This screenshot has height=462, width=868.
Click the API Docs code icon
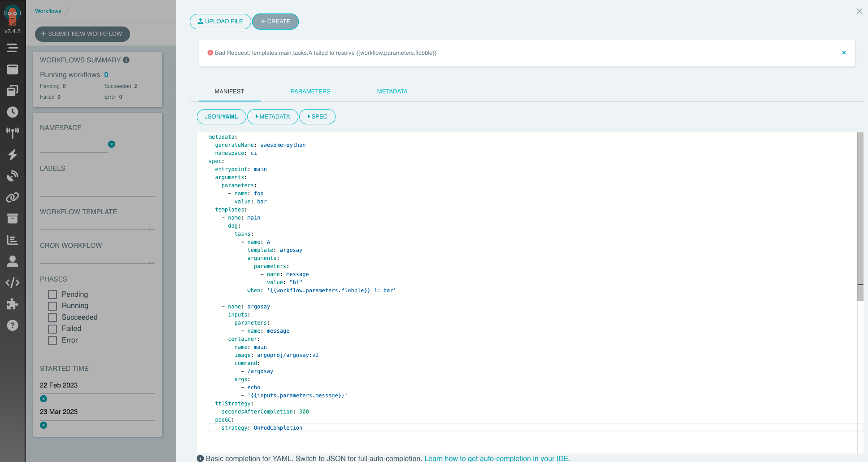click(13, 282)
